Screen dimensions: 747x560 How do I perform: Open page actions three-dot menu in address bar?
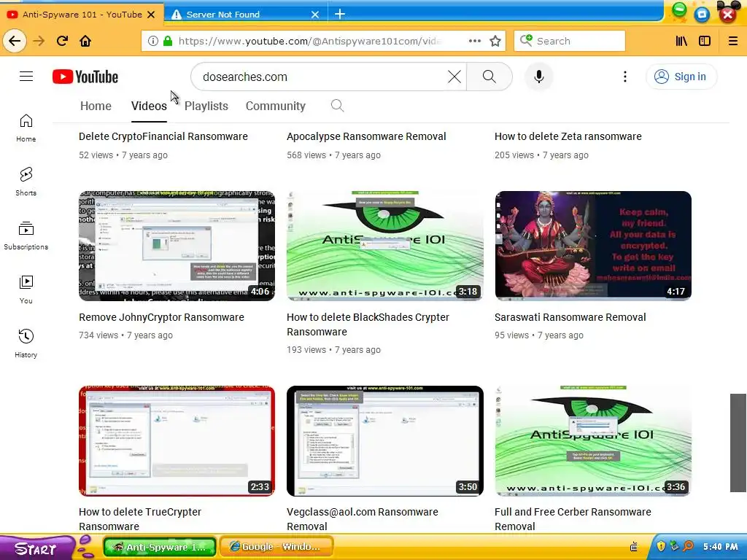pos(474,41)
